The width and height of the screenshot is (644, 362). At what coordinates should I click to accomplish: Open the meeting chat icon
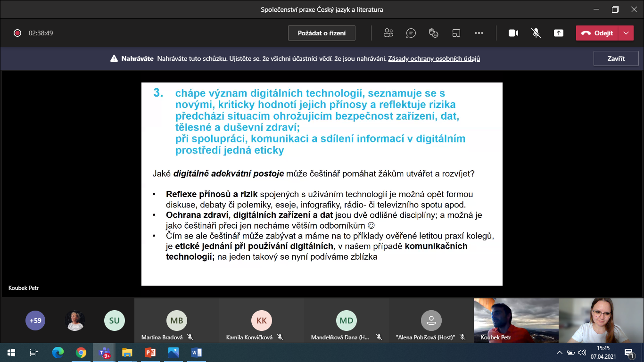(x=411, y=33)
